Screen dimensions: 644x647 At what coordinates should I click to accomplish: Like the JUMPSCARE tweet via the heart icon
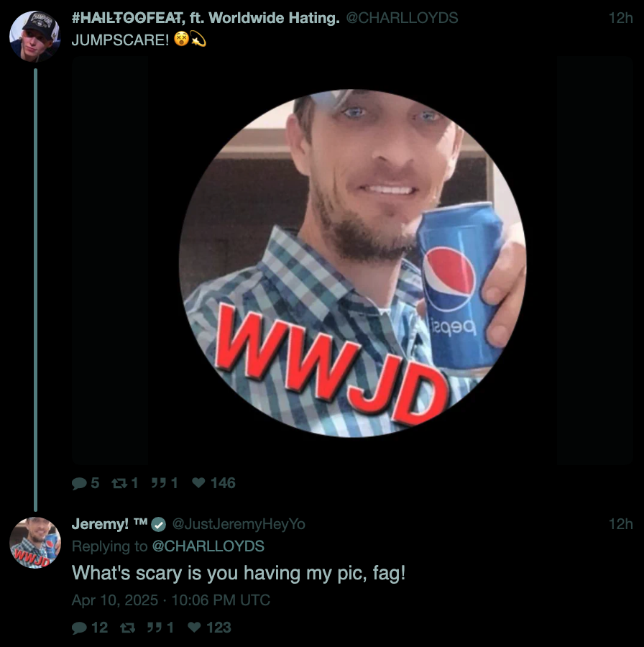coord(198,482)
